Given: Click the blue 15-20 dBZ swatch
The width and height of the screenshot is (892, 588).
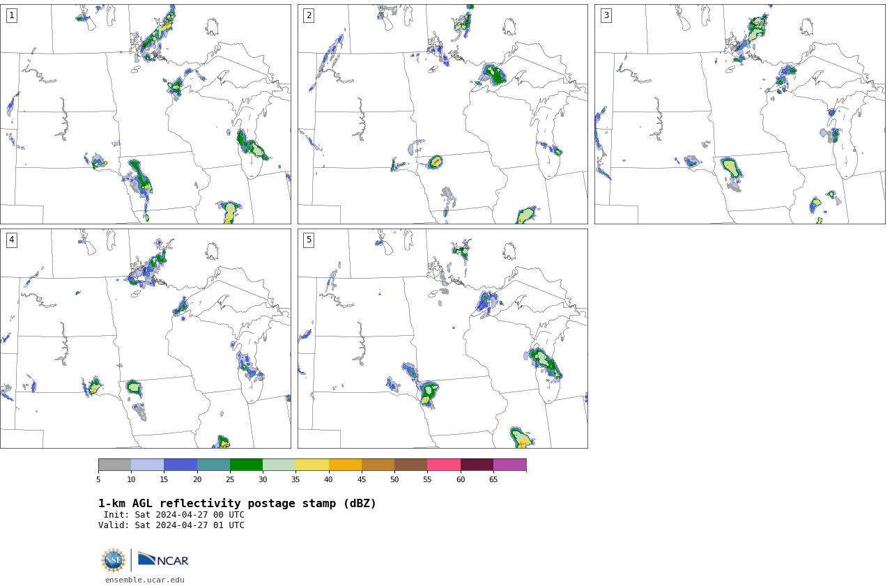Looking at the screenshot, I should click(180, 465).
